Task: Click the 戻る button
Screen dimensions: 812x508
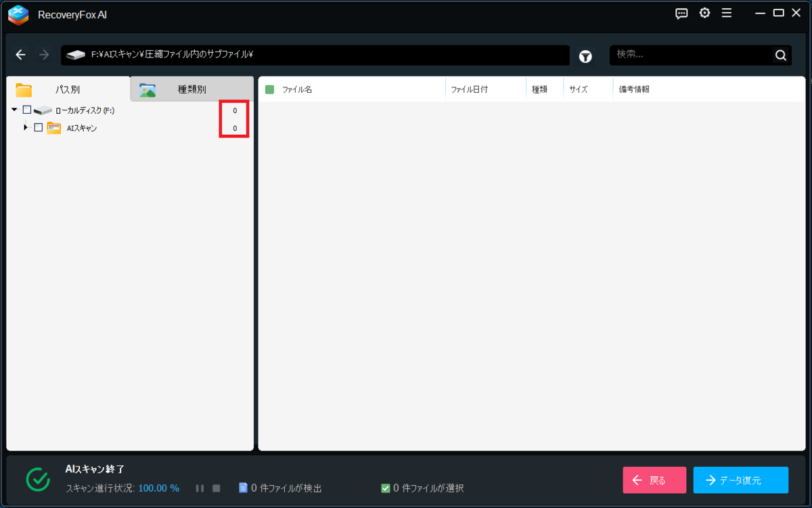Action: [654, 480]
